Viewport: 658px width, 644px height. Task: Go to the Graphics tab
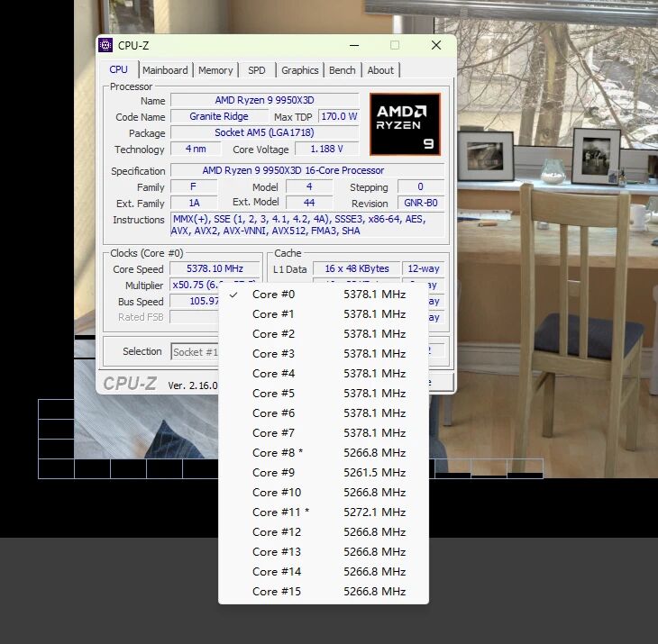(299, 70)
